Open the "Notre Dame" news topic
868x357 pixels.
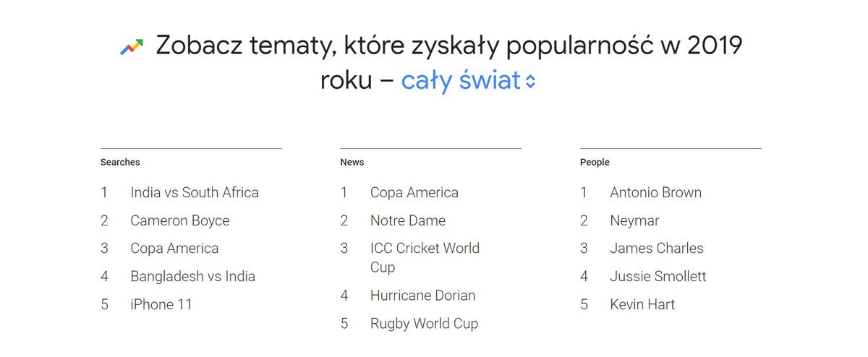click(x=407, y=220)
